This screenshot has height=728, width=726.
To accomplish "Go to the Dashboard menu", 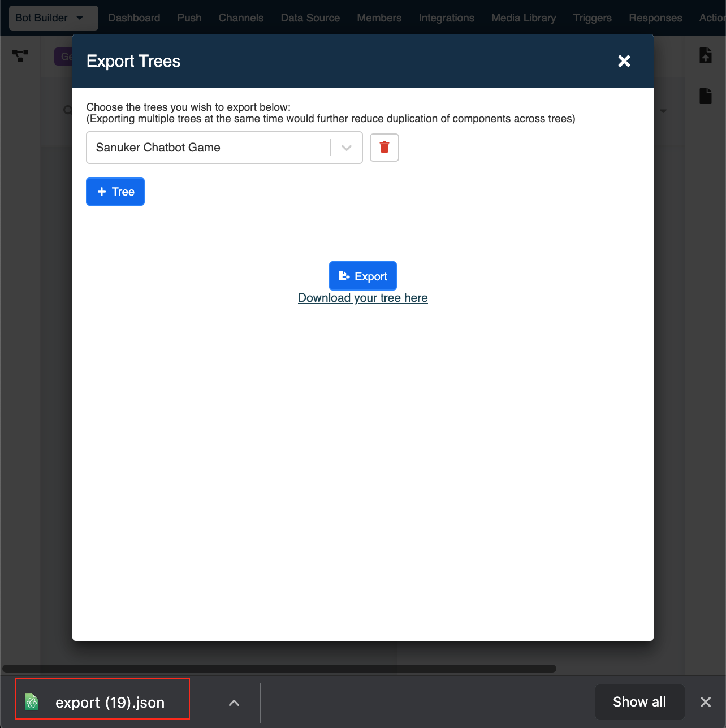I will [134, 18].
